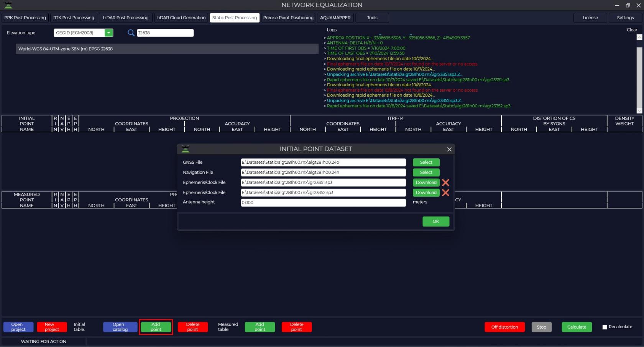Viewport: 644px width, 347px height.
Task: Click Open catalog button
Action: coord(120,327)
